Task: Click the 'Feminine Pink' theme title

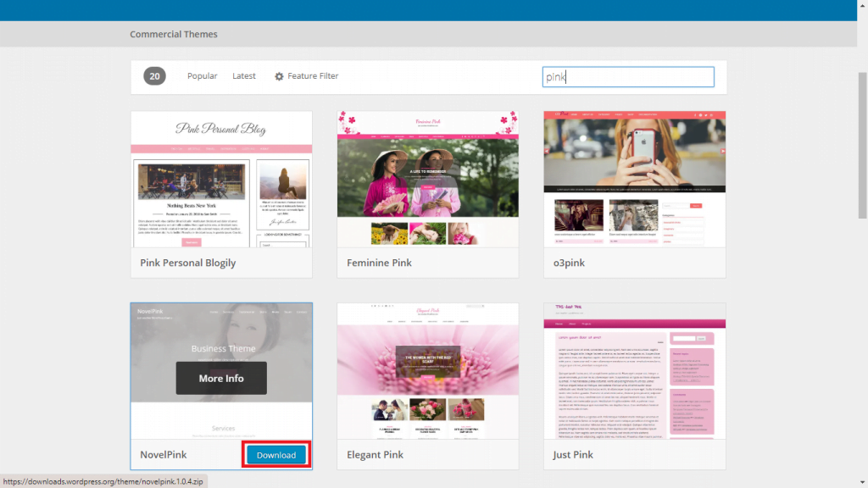Action: tap(379, 263)
